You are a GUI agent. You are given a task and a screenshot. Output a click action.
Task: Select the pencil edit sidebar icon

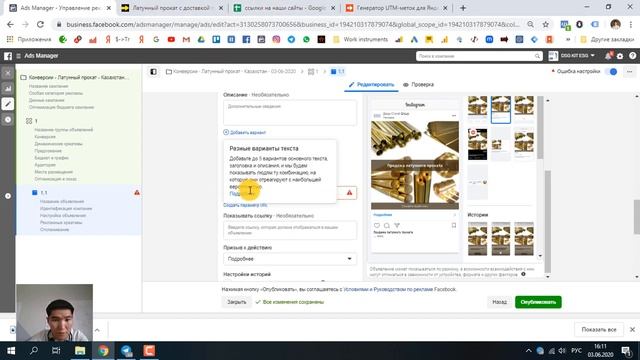tap(8, 104)
